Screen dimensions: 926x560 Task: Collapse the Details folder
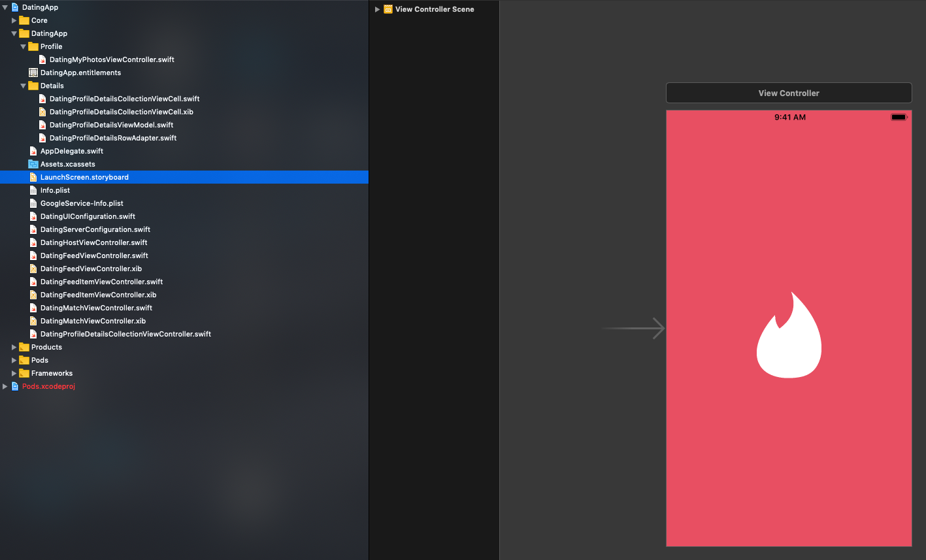click(24, 86)
